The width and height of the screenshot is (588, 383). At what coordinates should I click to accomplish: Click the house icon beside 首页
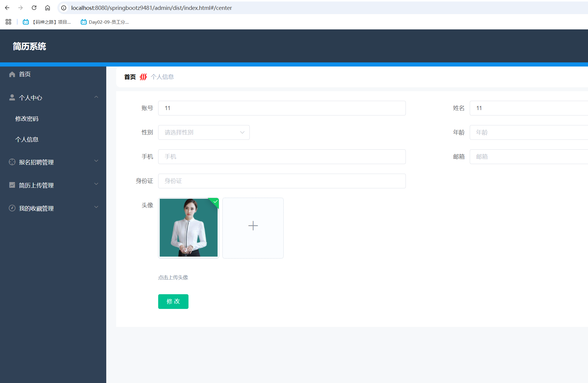pyautogui.click(x=12, y=74)
